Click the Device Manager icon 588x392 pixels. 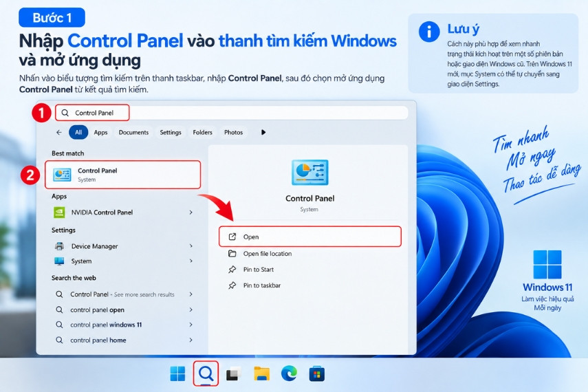point(59,246)
